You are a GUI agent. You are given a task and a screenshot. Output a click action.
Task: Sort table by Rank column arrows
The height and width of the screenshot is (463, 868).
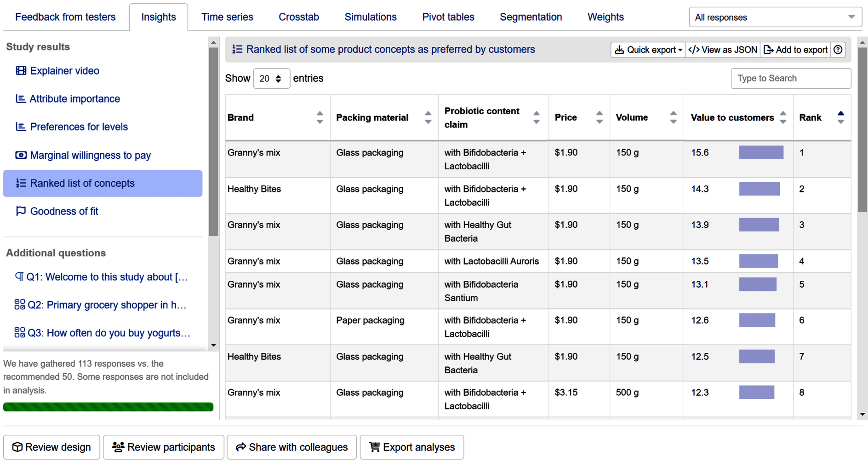(840, 117)
